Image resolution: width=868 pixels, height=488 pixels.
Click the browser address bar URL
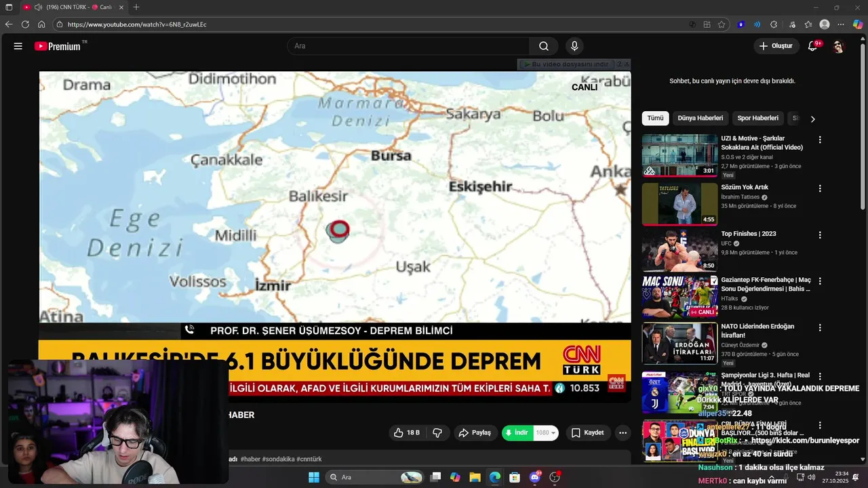click(137, 24)
